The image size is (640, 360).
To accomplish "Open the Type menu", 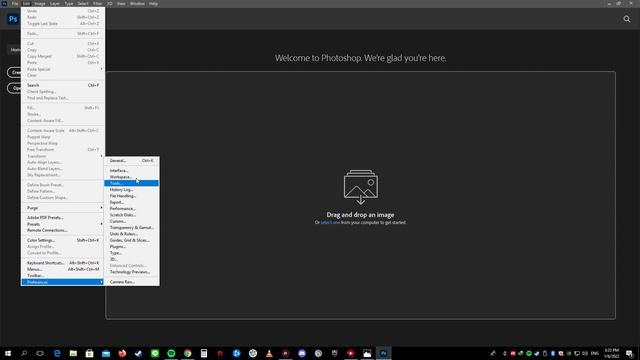I will point(69,3).
